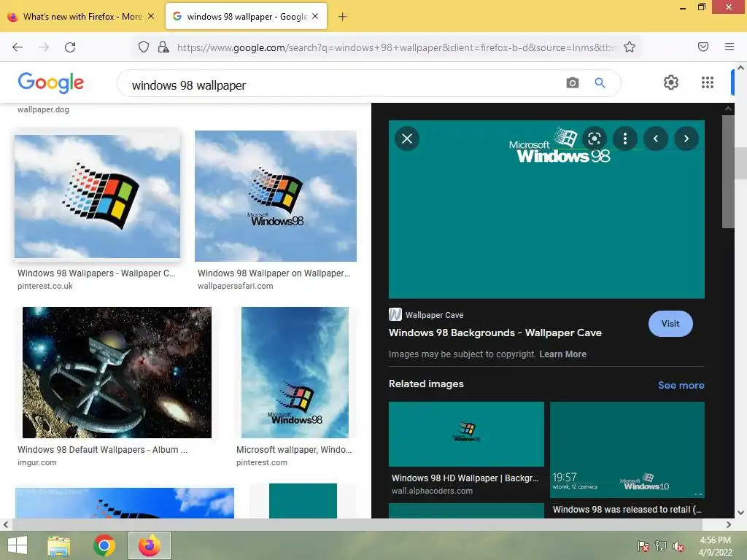The width and height of the screenshot is (747, 560).
Task: Click the Wallpaper Cave source name
Action: click(434, 315)
